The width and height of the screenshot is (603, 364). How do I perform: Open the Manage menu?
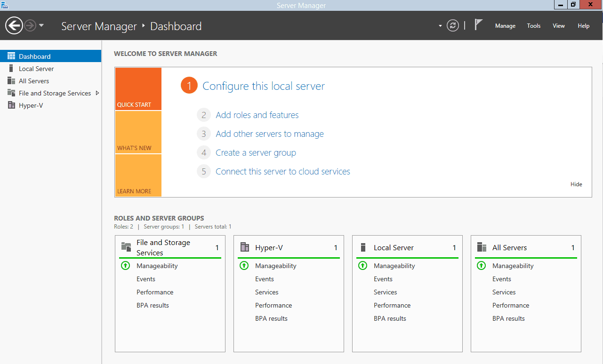[x=505, y=26]
